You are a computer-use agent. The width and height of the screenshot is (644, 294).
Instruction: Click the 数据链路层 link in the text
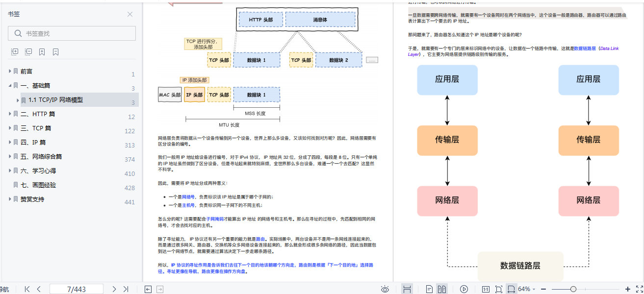585,49
